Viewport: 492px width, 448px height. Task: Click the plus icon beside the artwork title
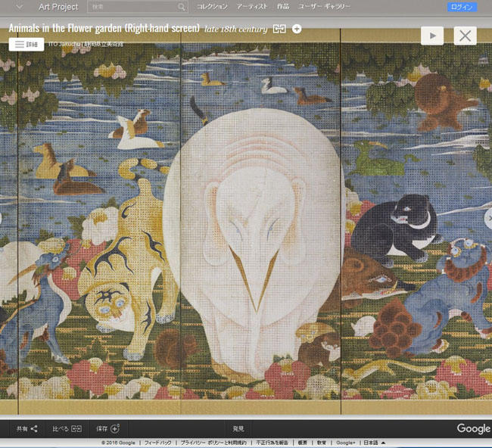[297, 29]
